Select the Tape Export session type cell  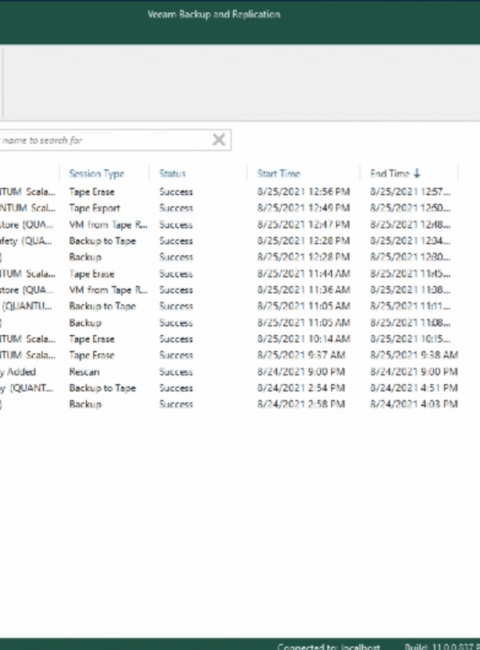95,208
